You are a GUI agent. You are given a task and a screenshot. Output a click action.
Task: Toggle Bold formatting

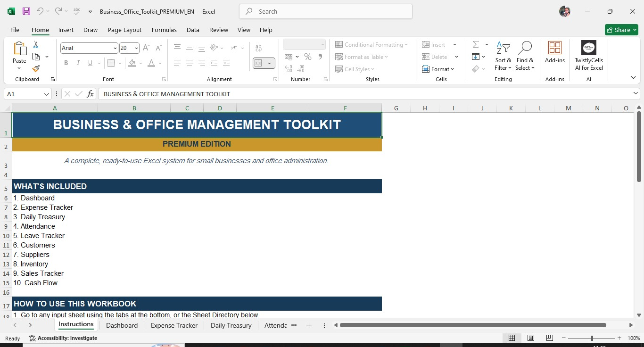tap(66, 63)
